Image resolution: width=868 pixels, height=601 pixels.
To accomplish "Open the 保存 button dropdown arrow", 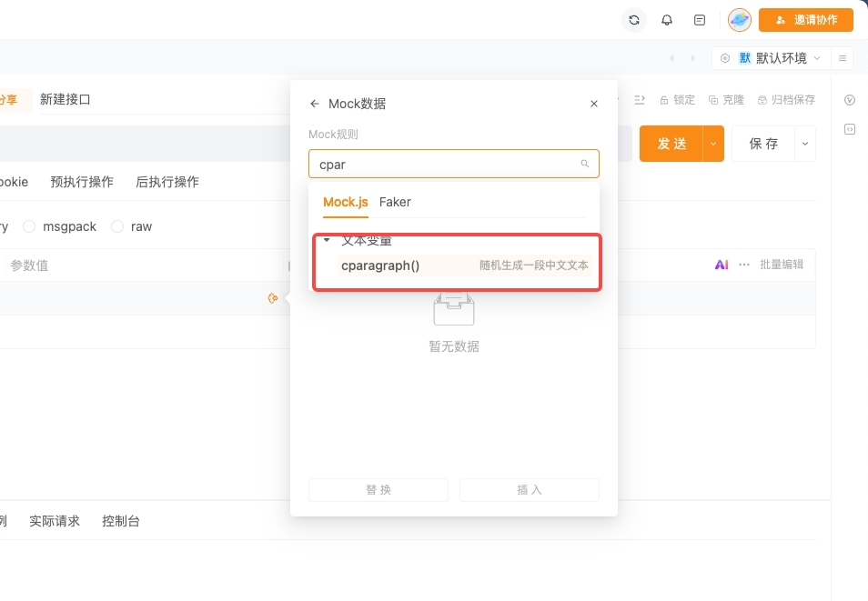I will 804,143.
